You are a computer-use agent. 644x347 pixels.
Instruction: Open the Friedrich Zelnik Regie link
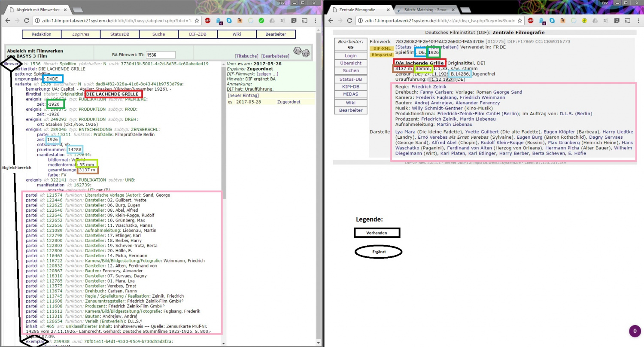point(429,87)
